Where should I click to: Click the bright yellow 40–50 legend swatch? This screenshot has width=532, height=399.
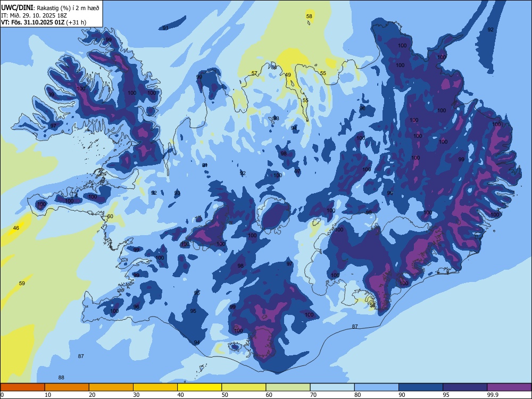[x=199, y=387]
